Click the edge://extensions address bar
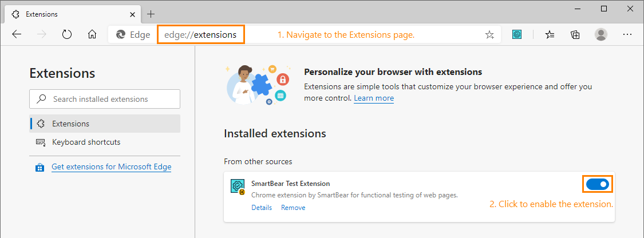644x238 pixels. pyautogui.click(x=200, y=34)
